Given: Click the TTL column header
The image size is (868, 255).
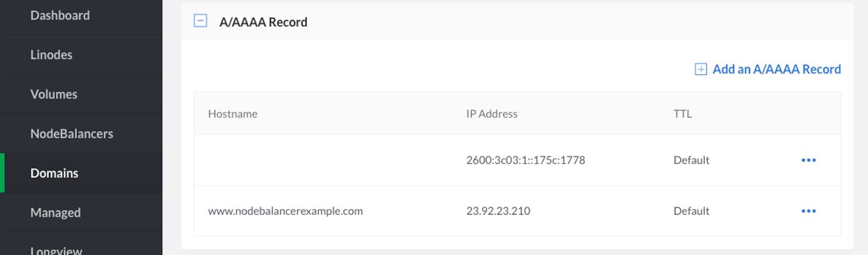Looking at the screenshot, I should point(682,114).
